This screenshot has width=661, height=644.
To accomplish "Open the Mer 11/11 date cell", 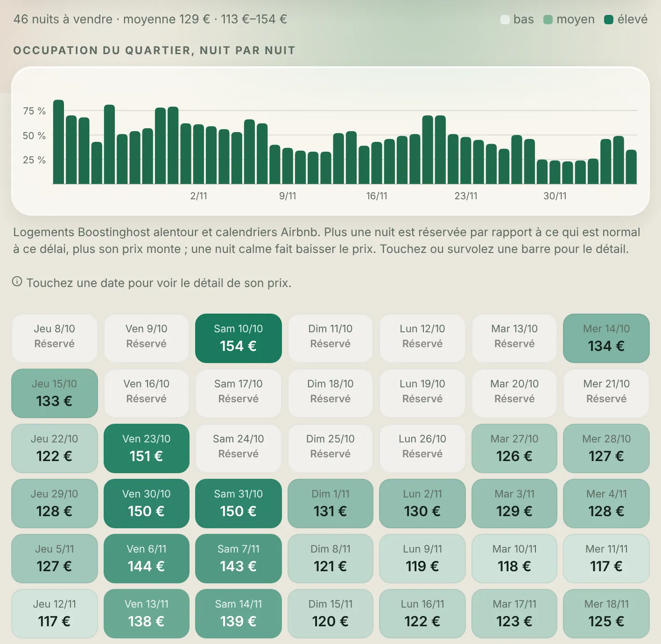I will click(606, 559).
